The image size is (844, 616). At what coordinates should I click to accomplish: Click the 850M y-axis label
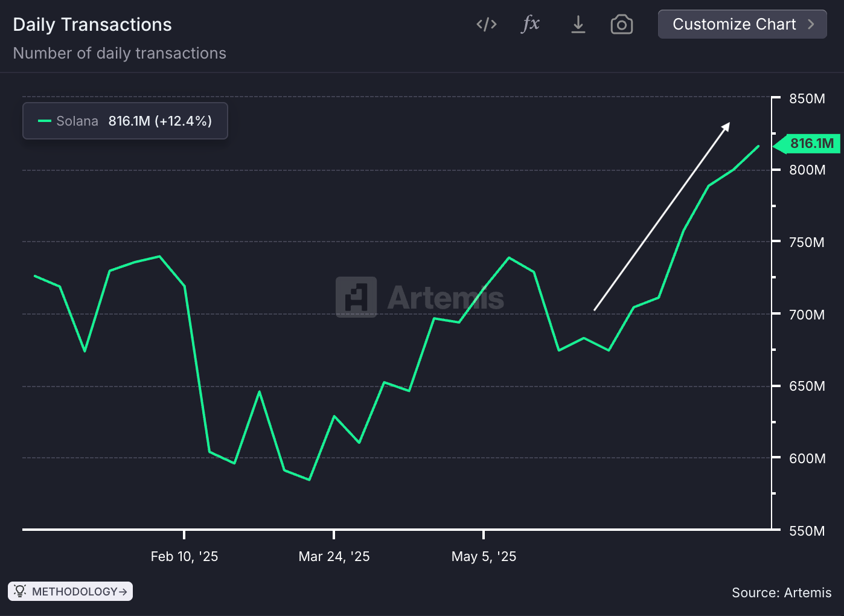pos(807,98)
